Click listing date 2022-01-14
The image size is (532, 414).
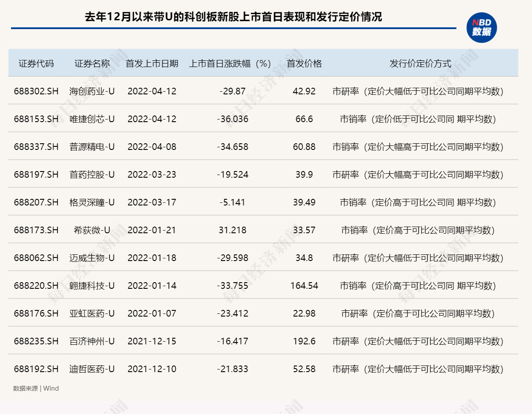152,286
